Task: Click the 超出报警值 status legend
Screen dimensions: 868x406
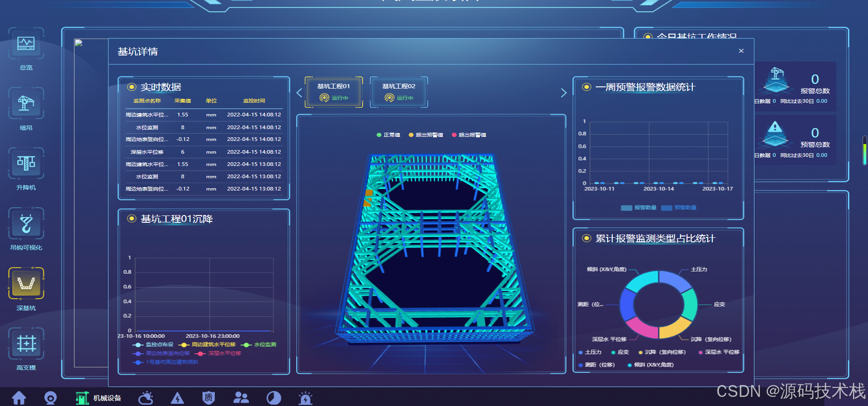Action: 469,135
